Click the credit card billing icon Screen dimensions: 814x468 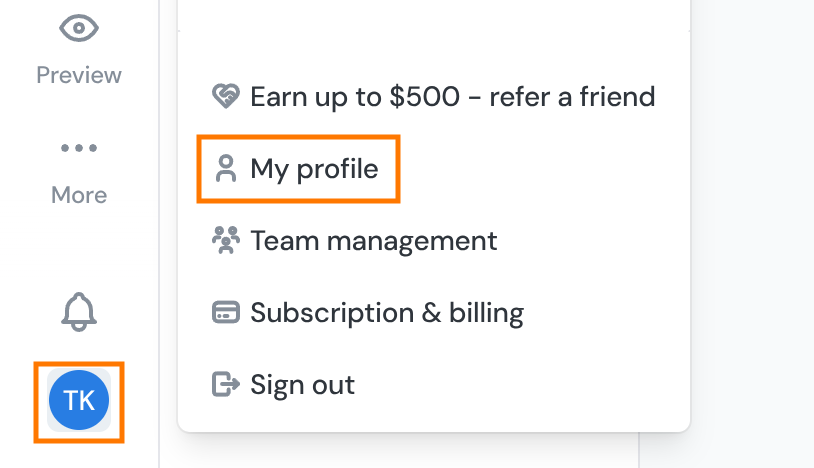(x=226, y=312)
